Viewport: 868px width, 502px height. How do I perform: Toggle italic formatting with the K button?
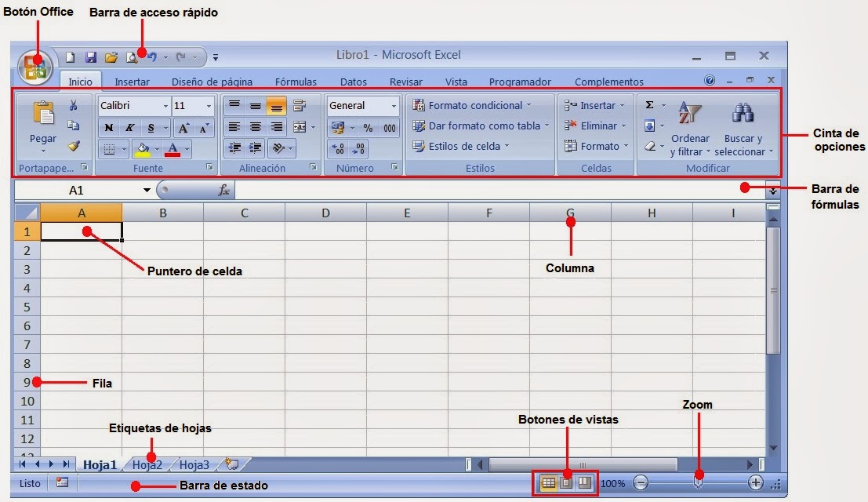coord(130,127)
